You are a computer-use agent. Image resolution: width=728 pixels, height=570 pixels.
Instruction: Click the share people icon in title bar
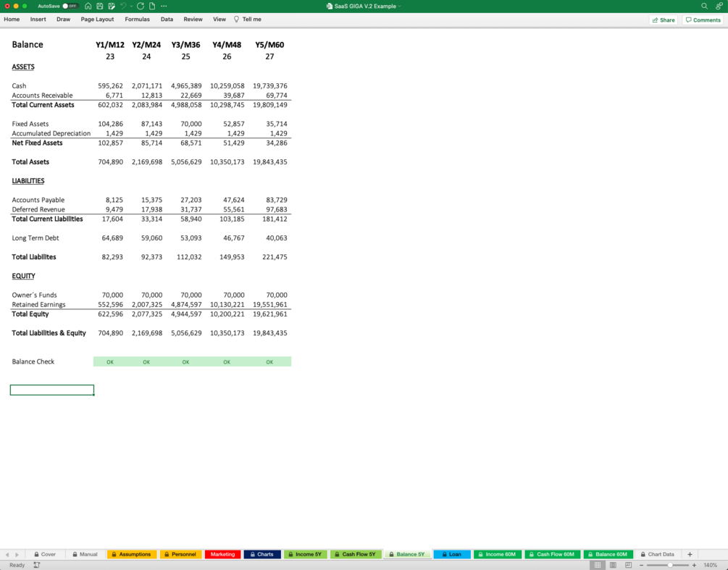coord(719,6)
